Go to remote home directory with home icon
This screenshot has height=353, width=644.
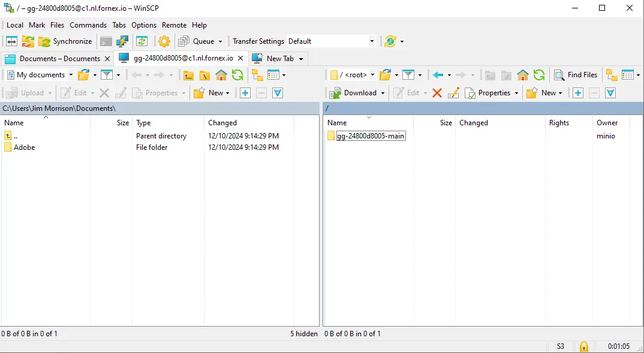tap(522, 75)
